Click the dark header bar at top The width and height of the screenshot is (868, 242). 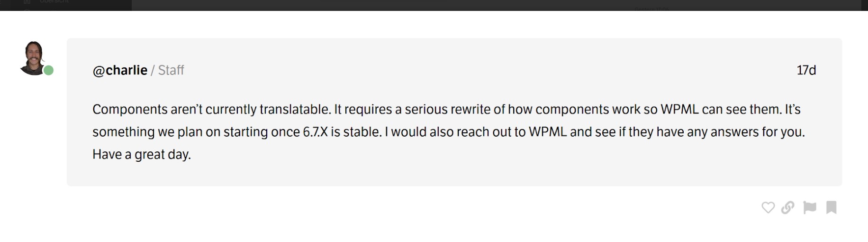(474, 5)
